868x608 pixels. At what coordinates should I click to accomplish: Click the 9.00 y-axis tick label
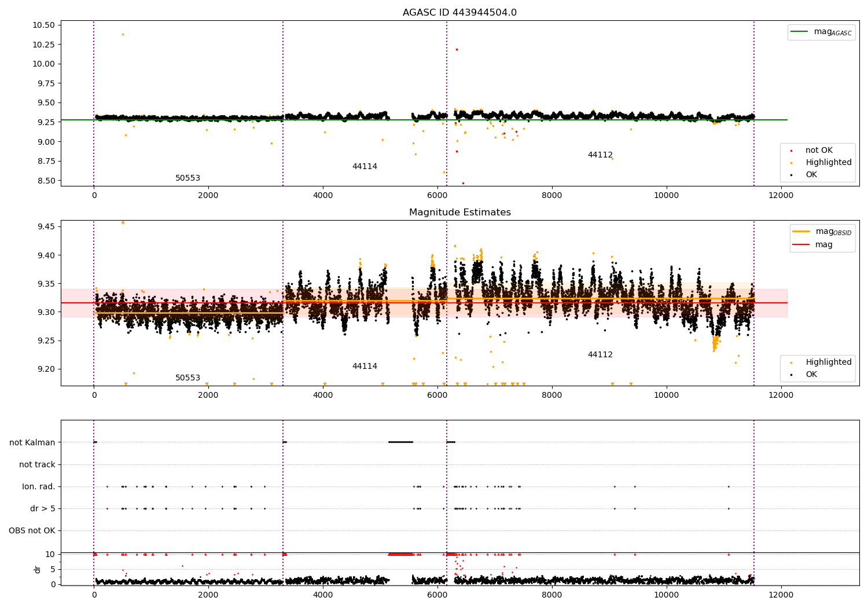pyautogui.click(x=46, y=142)
